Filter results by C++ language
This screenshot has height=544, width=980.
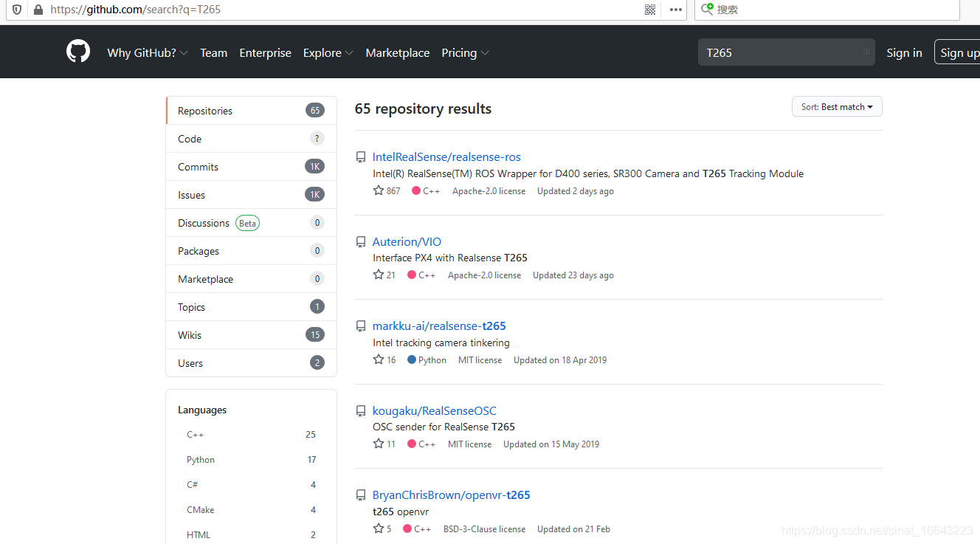251,435
